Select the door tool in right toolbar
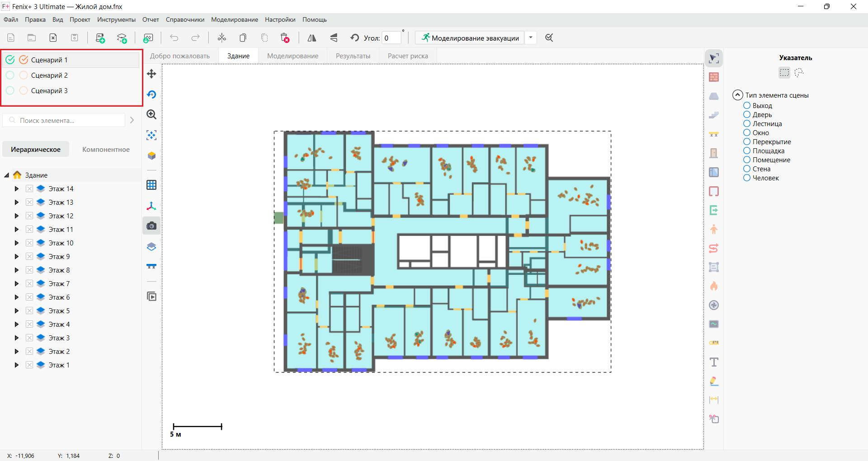This screenshot has width=868, height=461. tap(714, 153)
